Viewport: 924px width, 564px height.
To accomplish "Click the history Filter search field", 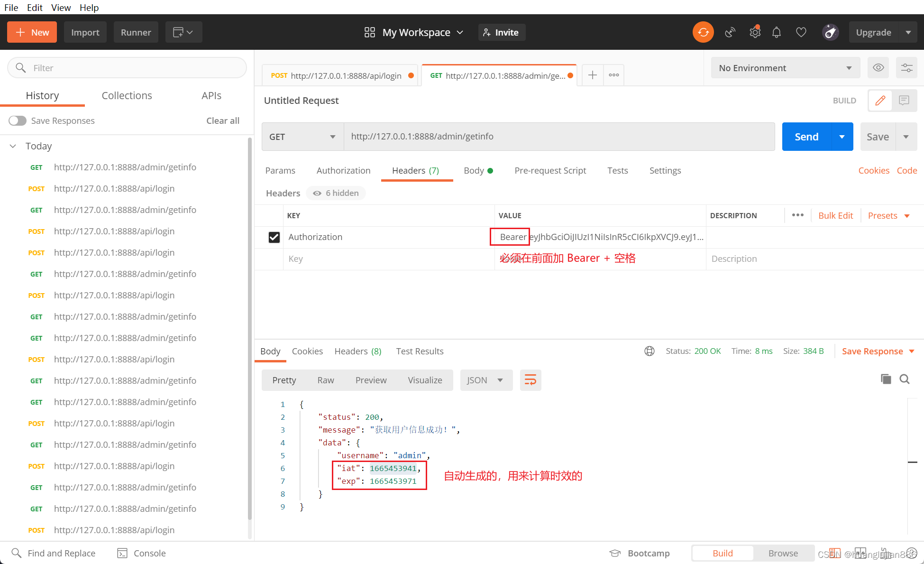I will [127, 68].
